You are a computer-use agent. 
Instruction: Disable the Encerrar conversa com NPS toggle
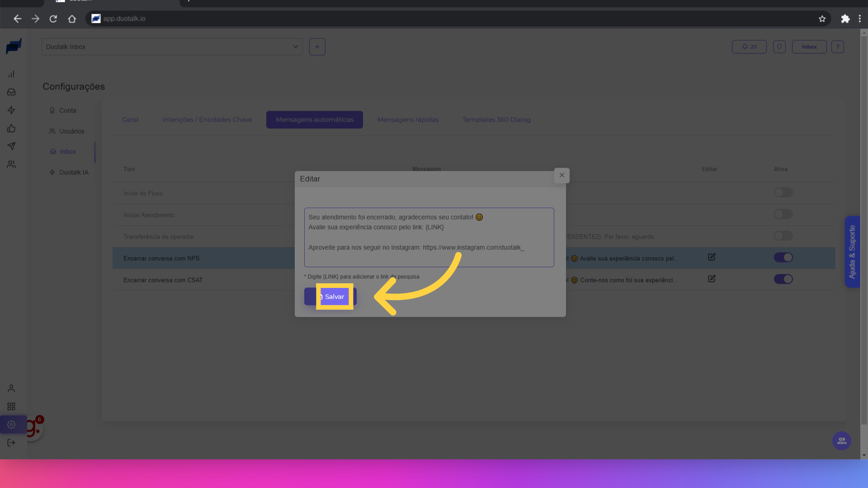click(x=783, y=258)
